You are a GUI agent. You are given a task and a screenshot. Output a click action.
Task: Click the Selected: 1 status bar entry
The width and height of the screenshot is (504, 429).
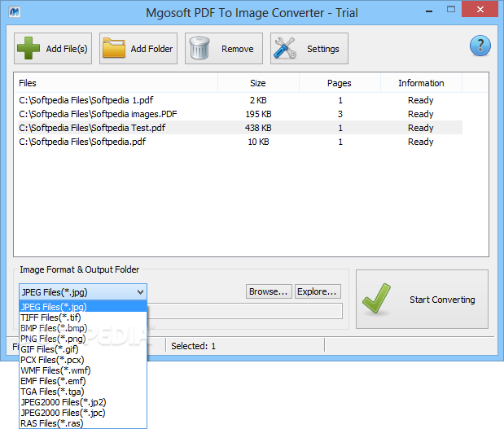193,346
